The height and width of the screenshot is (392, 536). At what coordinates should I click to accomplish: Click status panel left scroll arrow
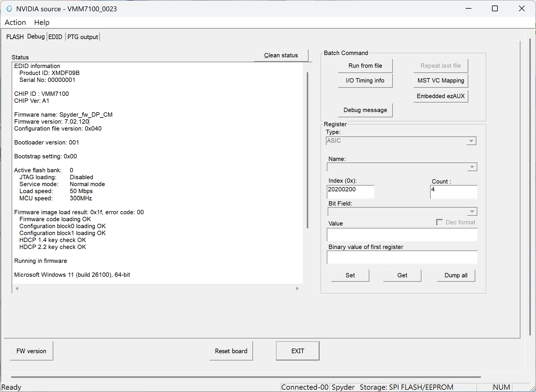pyautogui.click(x=17, y=288)
